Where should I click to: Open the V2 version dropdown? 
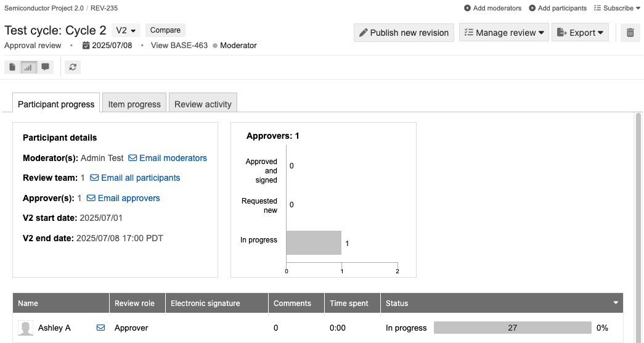[126, 30]
